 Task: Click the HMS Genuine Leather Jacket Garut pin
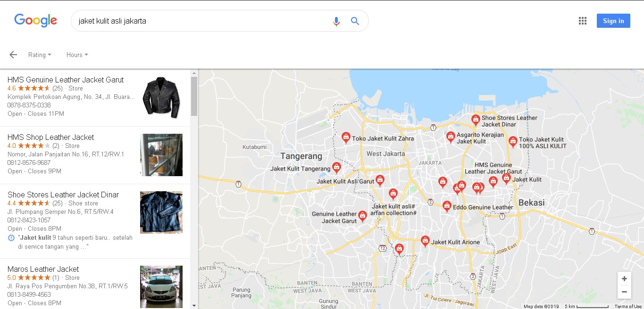click(x=493, y=182)
